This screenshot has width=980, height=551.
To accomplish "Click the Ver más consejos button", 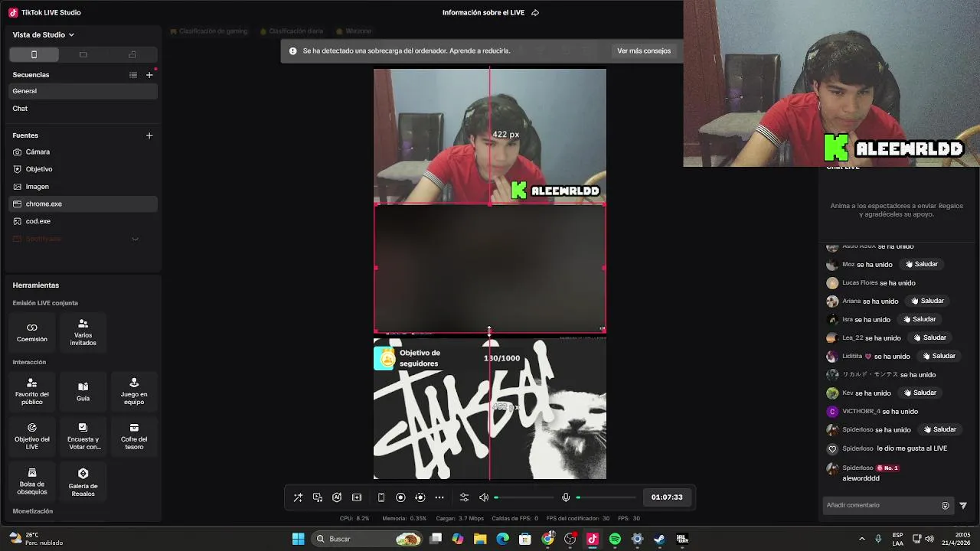I will click(x=644, y=51).
